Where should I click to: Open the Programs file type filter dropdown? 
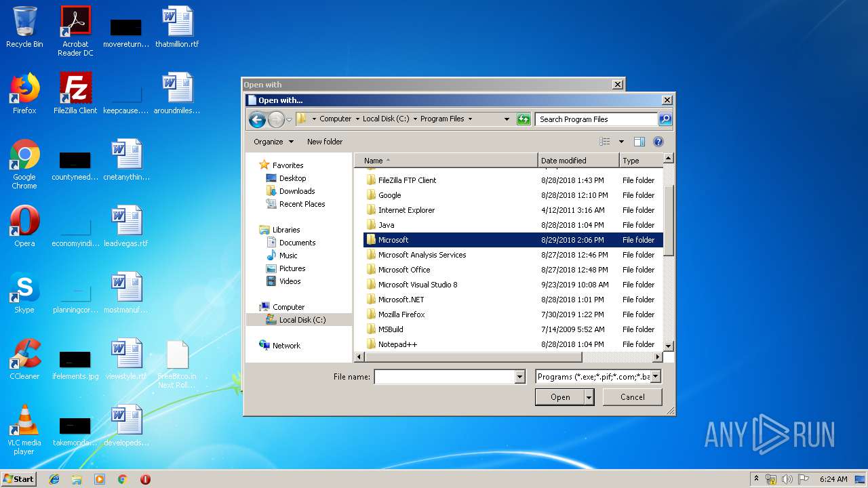pos(655,377)
